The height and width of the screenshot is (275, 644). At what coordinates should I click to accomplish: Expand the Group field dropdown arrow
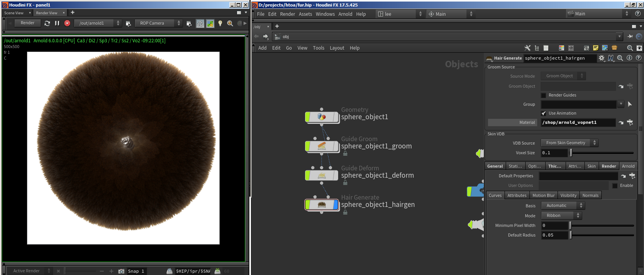621,104
